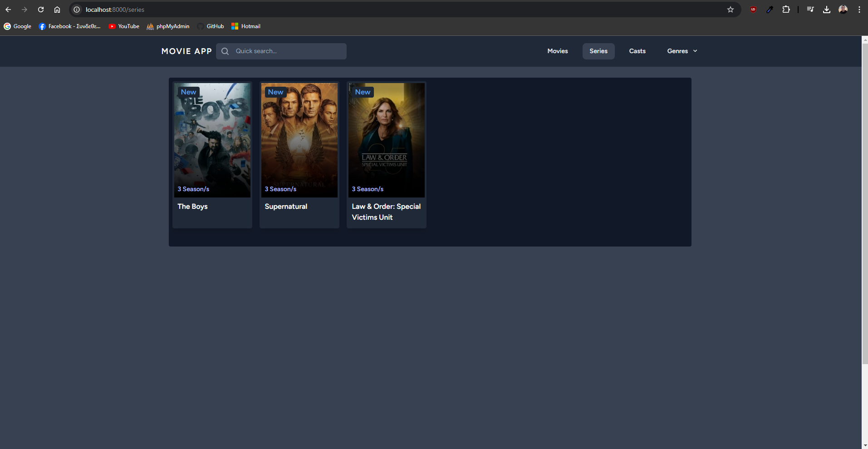This screenshot has height=449, width=868.
Task: Click the address bar URL localhost:8000/series
Action: pyautogui.click(x=115, y=10)
